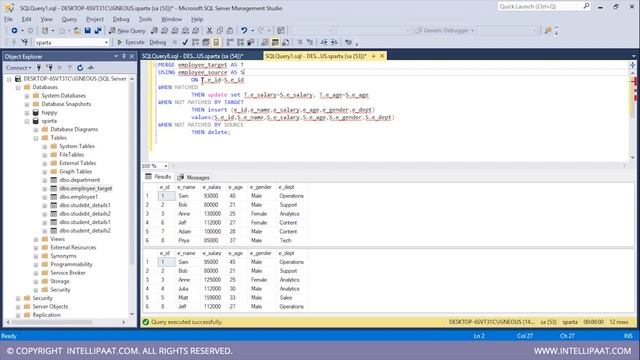
Task: Collapse the Databases tree node
Action: 18,87
